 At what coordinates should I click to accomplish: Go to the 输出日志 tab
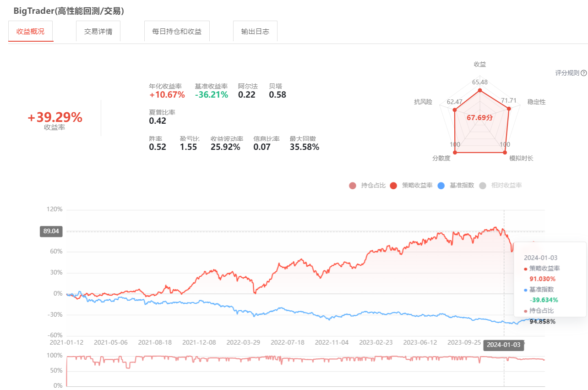pos(255,32)
